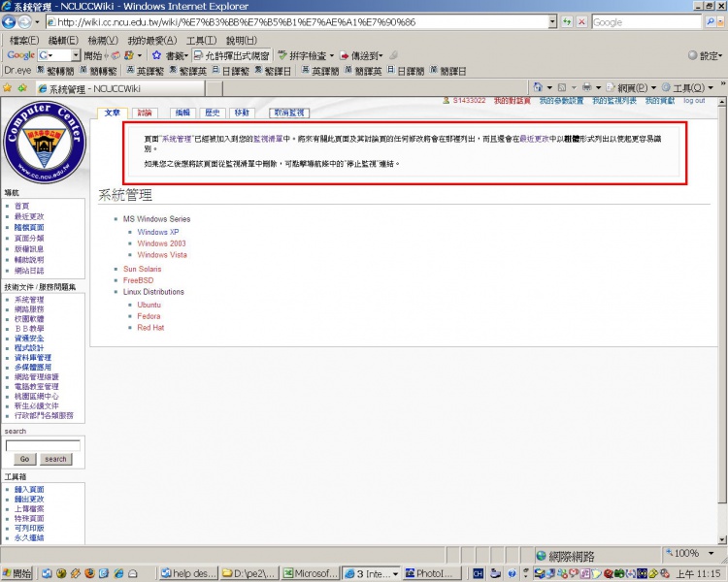This screenshot has width=728, height=582.
Task: Click the Favorites star icon
Action: 8,88
